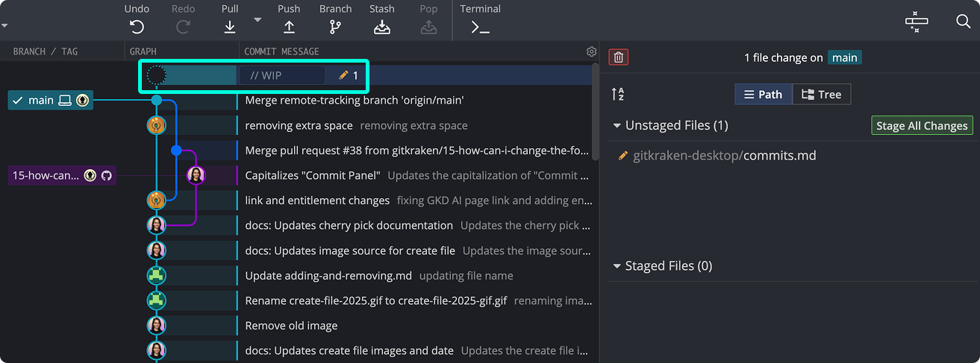
Task: Toggle alphabetical sort of file list
Action: [617, 94]
